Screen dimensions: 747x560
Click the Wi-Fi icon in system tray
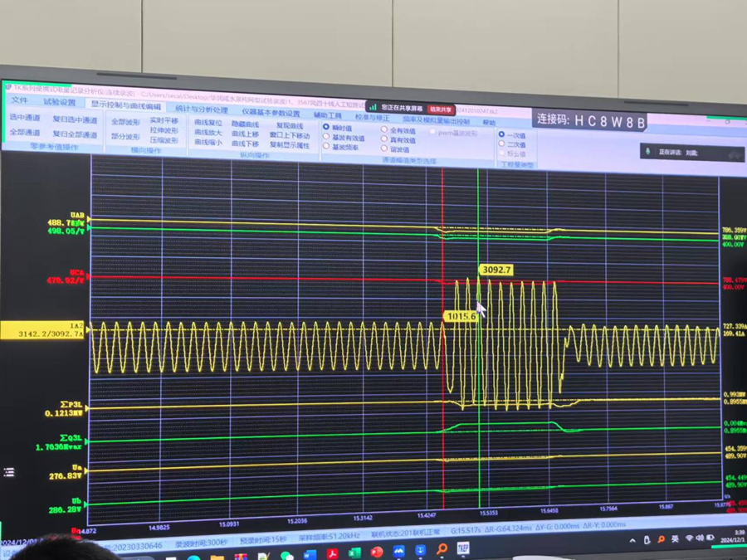pos(688,539)
